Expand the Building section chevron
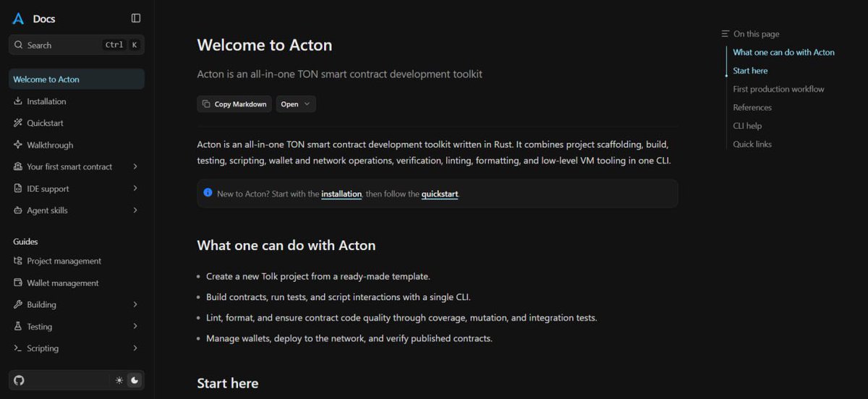This screenshot has height=399, width=868. point(135,304)
